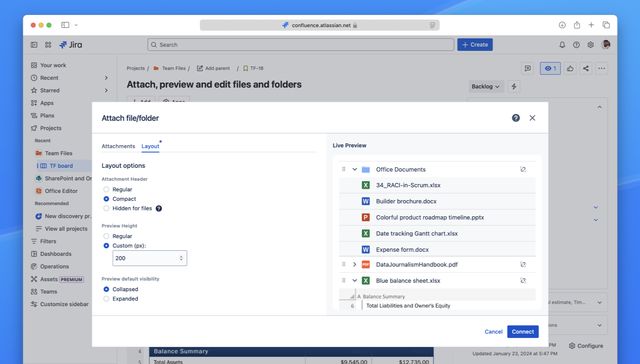Click the Hidden for files help icon

pyautogui.click(x=159, y=208)
